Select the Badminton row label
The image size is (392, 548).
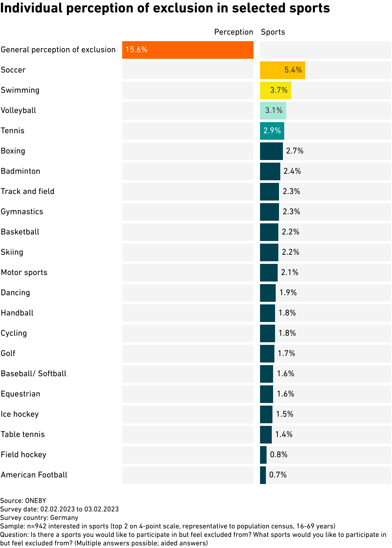(x=21, y=171)
